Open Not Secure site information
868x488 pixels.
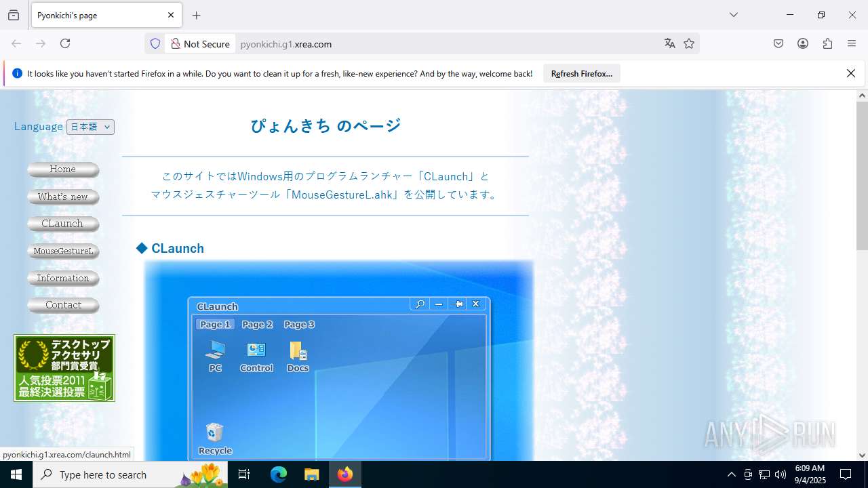(200, 43)
